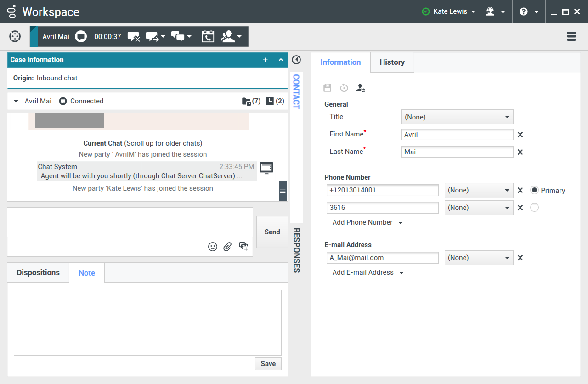Set phone number 3616 as primary
Viewport: 588px width, 384px height.
point(534,208)
